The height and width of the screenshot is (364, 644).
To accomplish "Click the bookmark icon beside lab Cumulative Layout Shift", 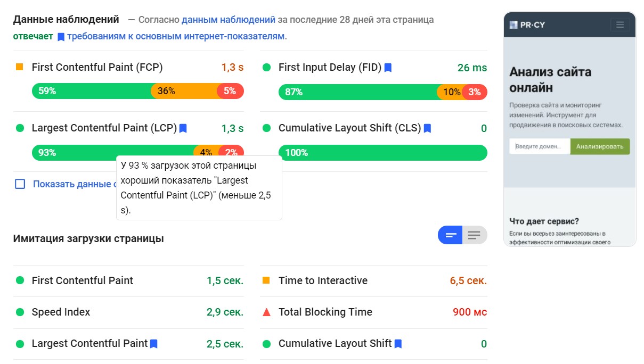I will click(x=398, y=344).
